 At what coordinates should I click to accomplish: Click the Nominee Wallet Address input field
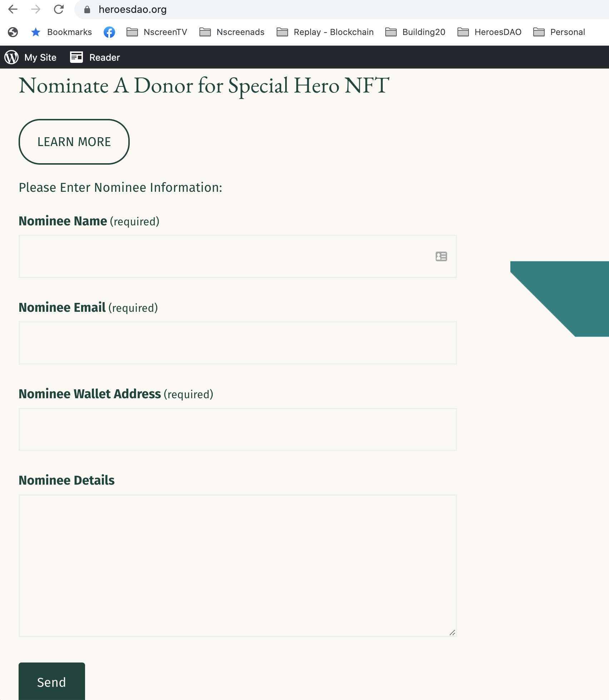tap(238, 429)
